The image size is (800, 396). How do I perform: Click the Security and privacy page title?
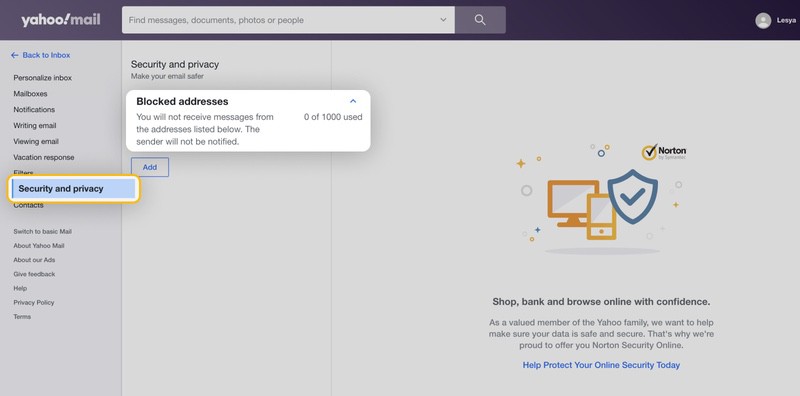tap(175, 64)
